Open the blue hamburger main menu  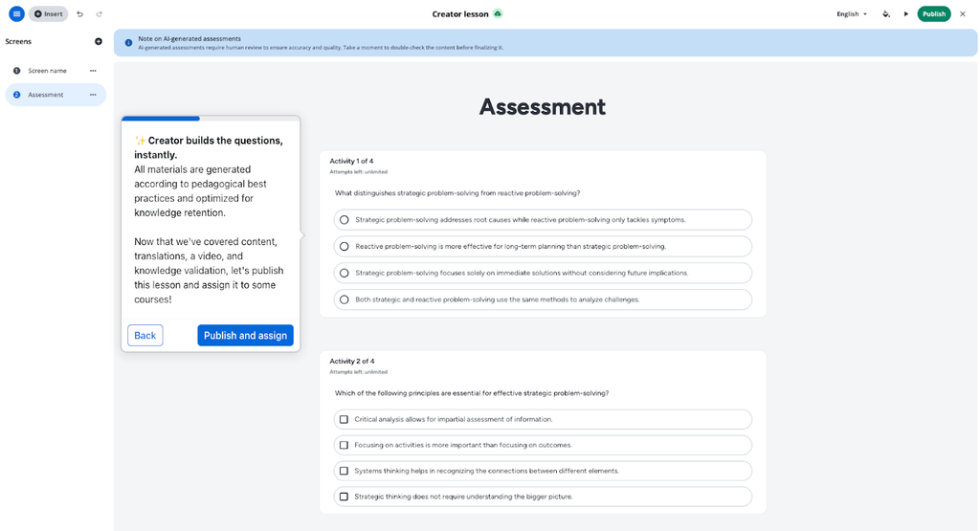click(16, 13)
